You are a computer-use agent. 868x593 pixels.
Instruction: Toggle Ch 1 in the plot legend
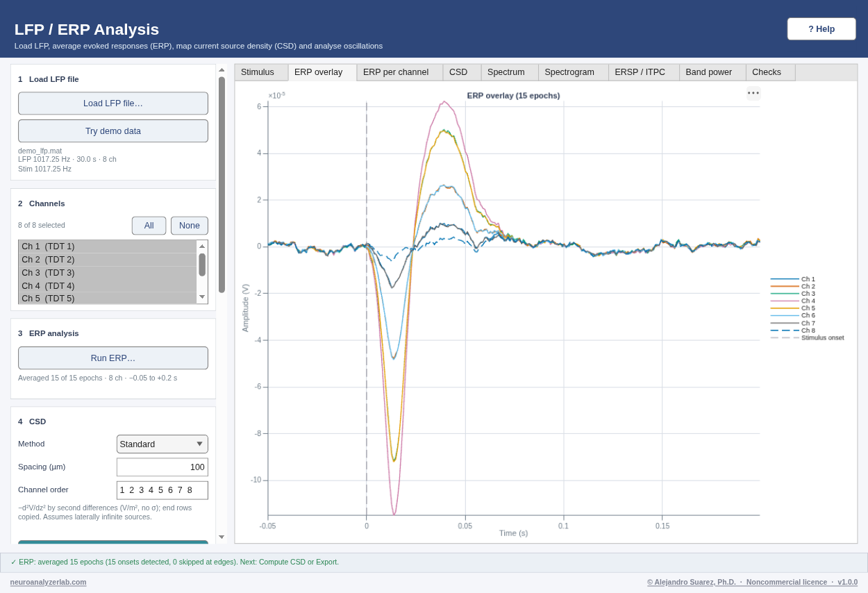793,279
